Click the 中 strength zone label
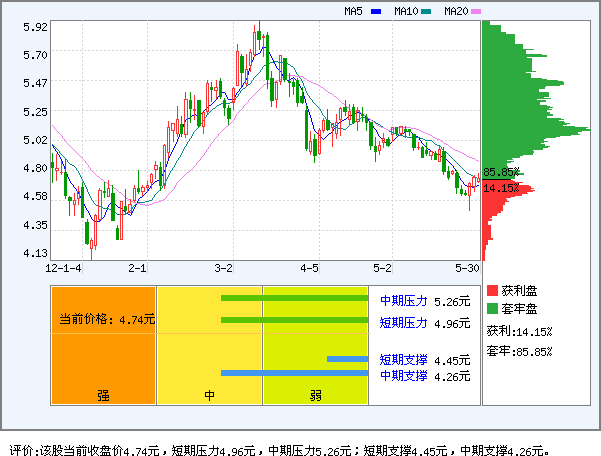The image size is (601, 456). 210,395
